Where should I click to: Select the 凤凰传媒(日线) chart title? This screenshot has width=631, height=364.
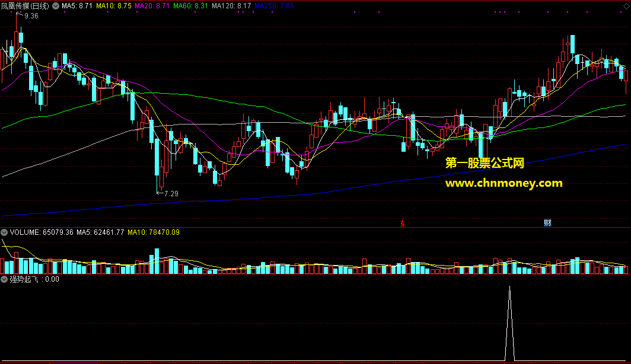(x=25, y=6)
